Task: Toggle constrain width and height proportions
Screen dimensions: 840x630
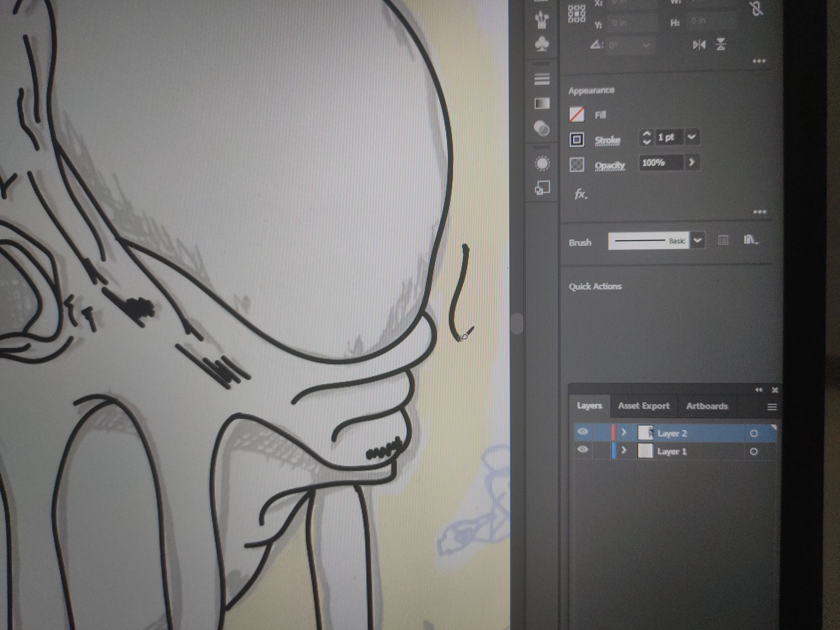Action: [757, 8]
